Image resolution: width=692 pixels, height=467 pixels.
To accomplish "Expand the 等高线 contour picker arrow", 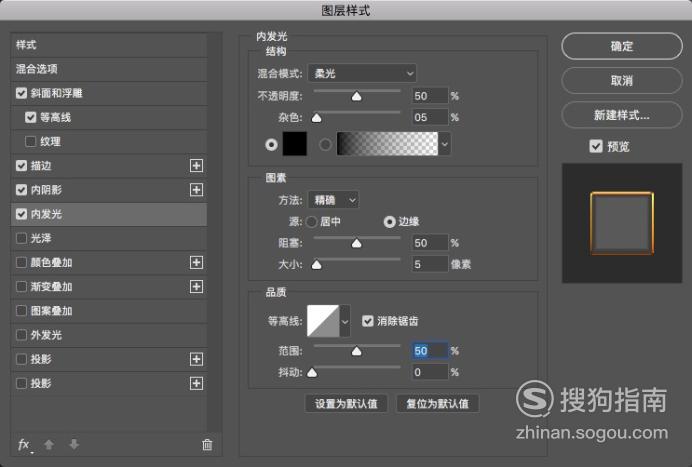I will click(x=345, y=321).
